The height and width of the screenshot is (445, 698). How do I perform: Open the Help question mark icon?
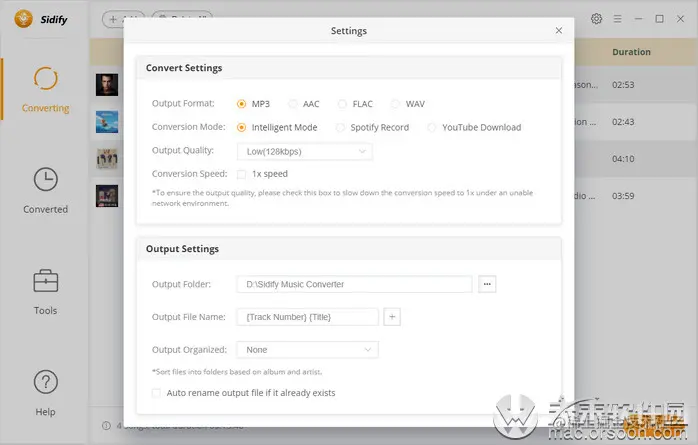tap(45, 382)
